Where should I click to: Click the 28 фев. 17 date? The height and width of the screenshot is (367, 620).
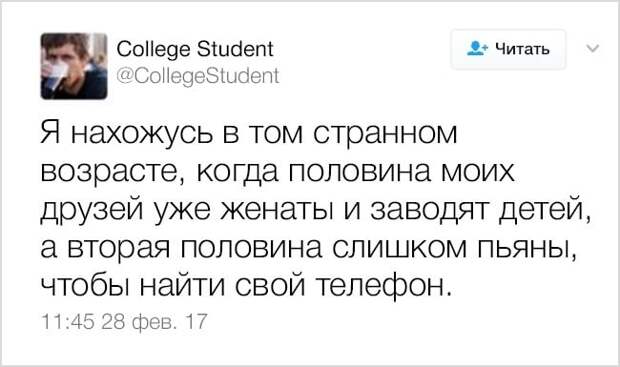[154, 322]
